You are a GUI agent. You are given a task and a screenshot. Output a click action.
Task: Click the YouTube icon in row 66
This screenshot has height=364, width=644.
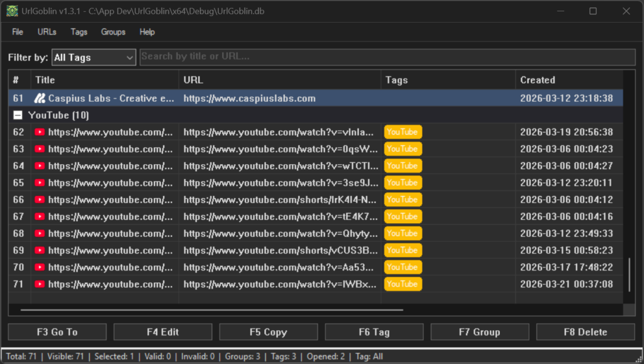pos(40,200)
